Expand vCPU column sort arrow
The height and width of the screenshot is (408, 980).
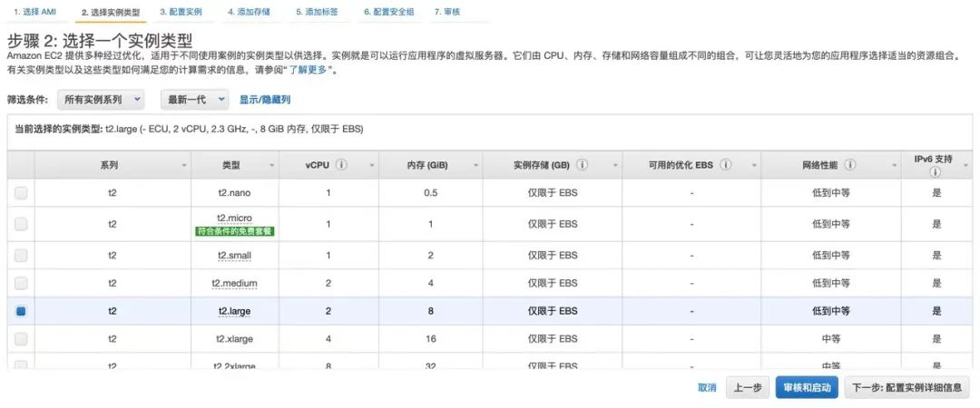373,166
